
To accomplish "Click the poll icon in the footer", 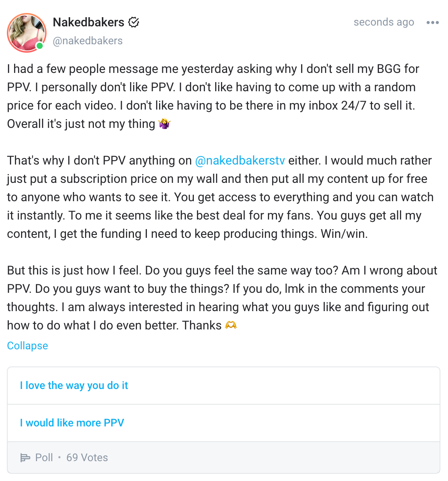I will point(25,457).
